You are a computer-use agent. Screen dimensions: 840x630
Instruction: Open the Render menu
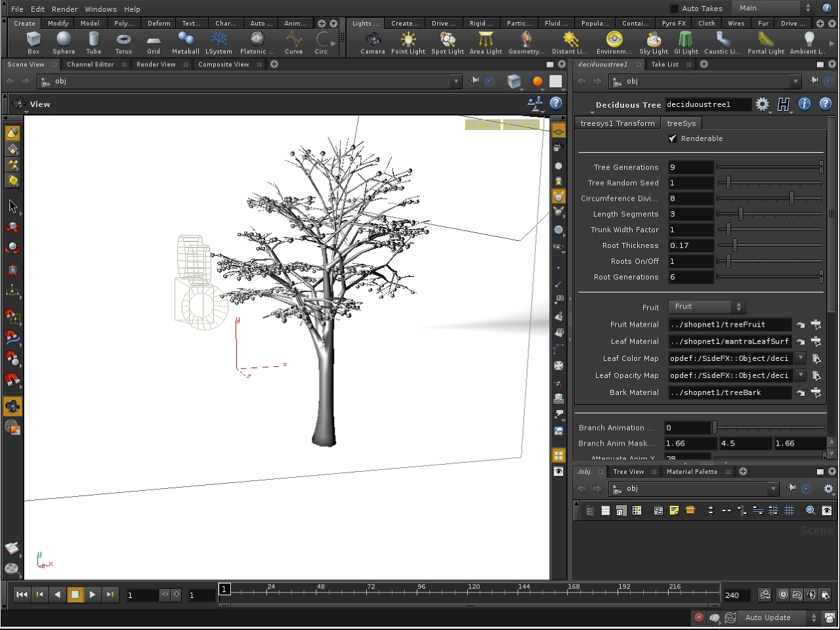64,9
